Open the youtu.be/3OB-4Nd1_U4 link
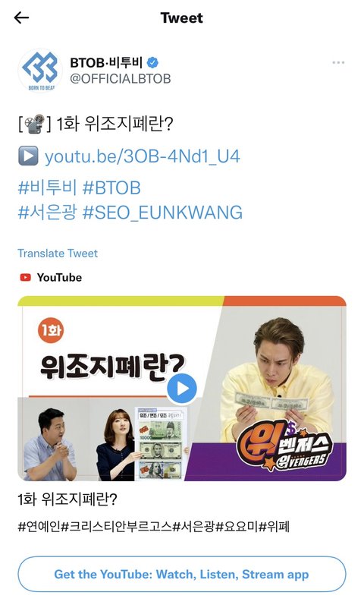Screen dimensions: 364x608 click(142, 156)
